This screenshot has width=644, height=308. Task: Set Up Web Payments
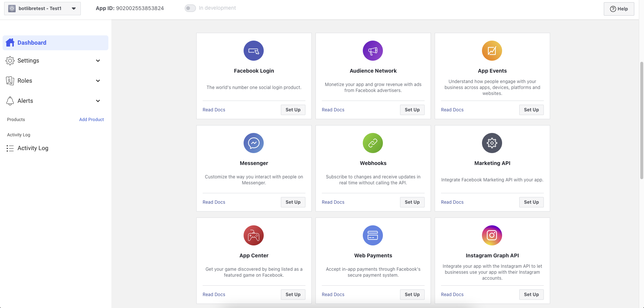tap(412, 295)
